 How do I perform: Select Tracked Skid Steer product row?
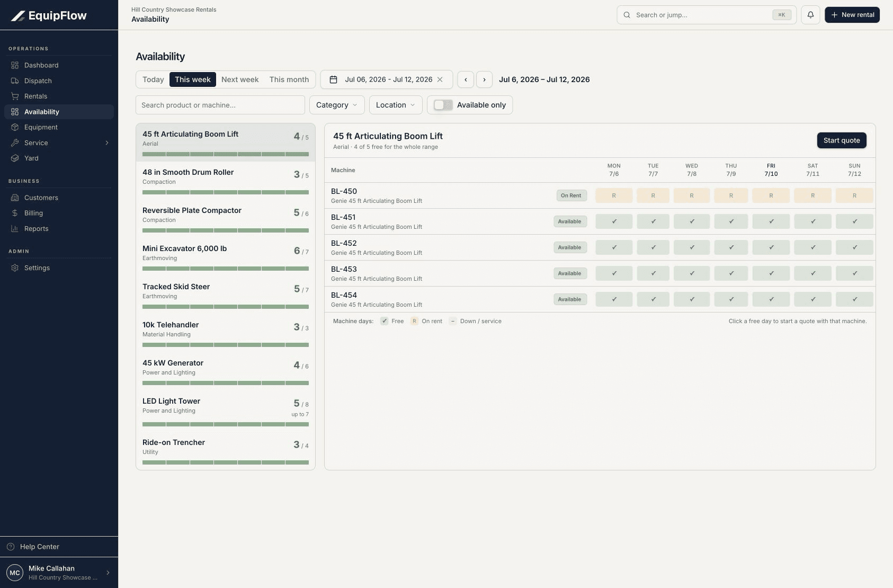226,295
